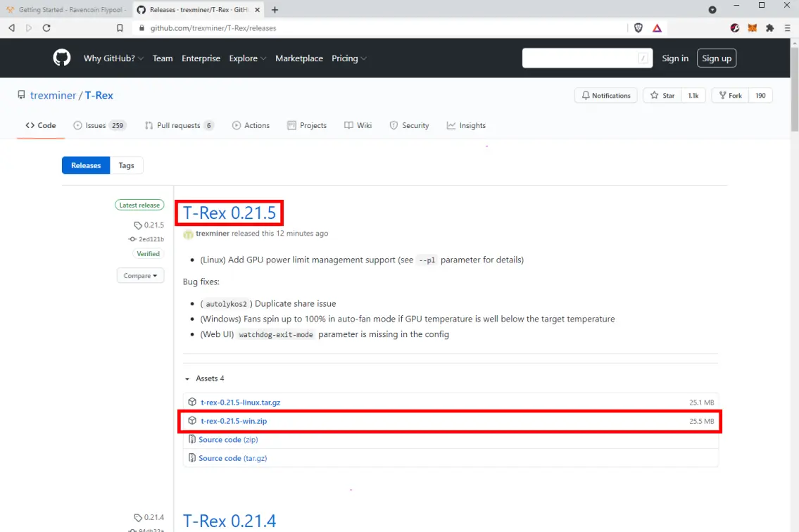Screen dimensions: 799x532
Task: Click the 0.21.5 tag icon
Action: [137, 225]
